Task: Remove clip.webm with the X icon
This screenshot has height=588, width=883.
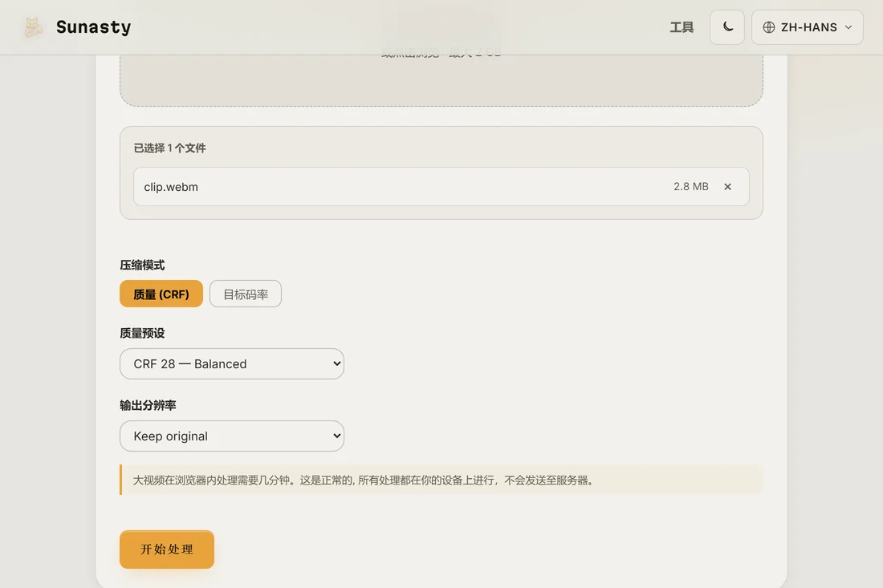Action: (x=727, y=187)
